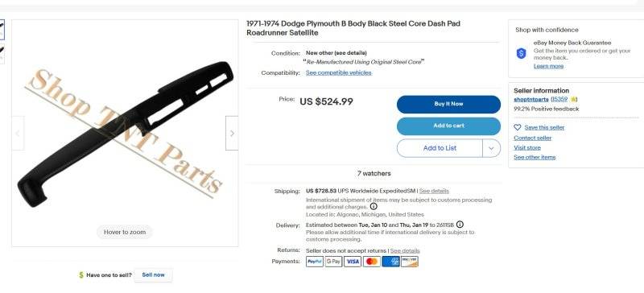Open the See compatible vehicles link

(338, 72)
